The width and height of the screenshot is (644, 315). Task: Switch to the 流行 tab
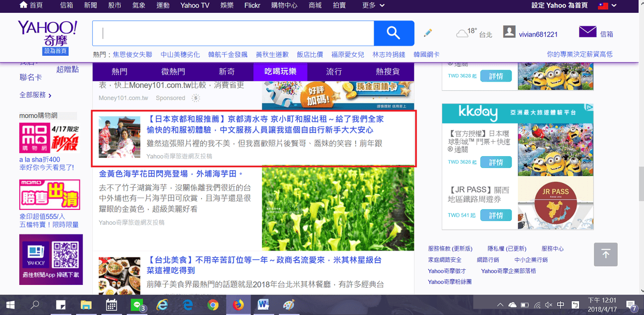[334, 71]
